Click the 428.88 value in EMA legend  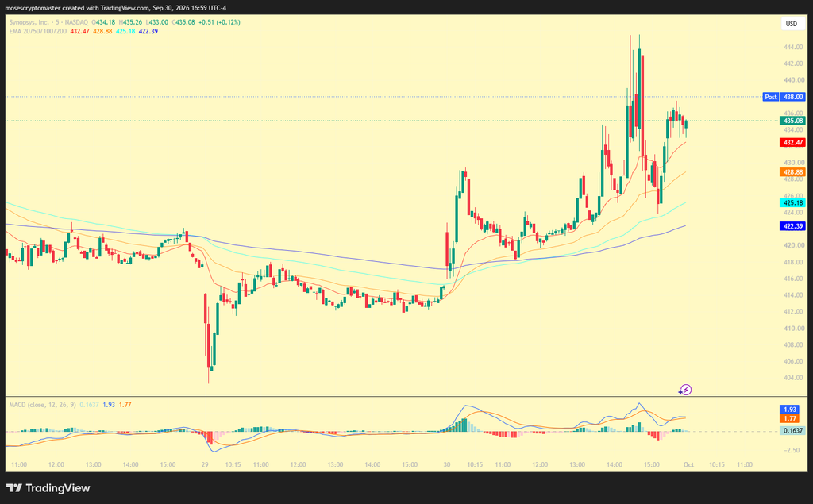(x=102, y=31)
